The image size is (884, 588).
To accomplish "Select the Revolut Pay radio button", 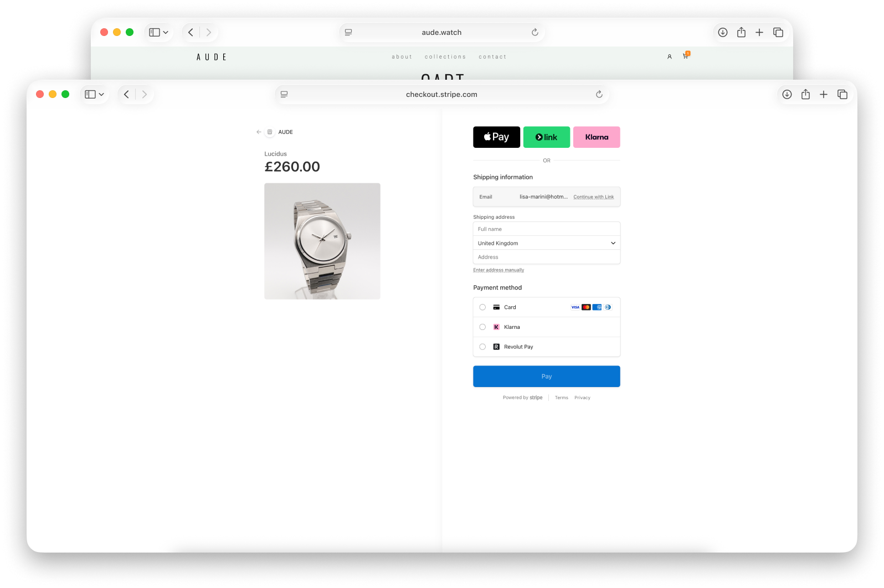I will [482, 347].
